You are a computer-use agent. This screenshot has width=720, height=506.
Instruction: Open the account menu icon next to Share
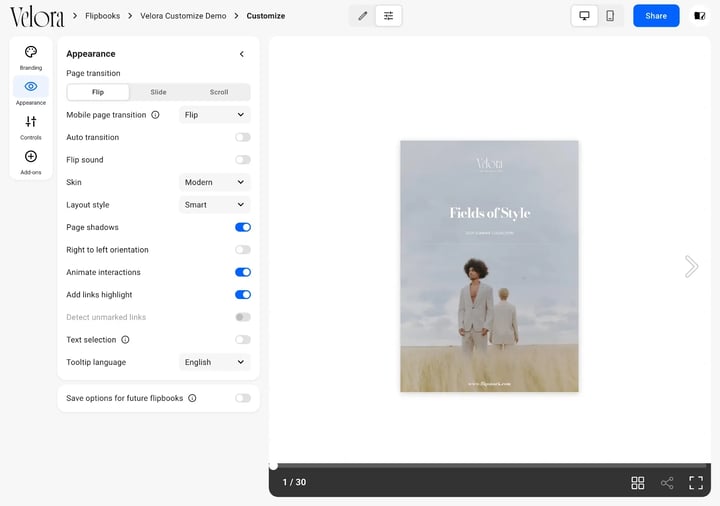pos(699,16)
